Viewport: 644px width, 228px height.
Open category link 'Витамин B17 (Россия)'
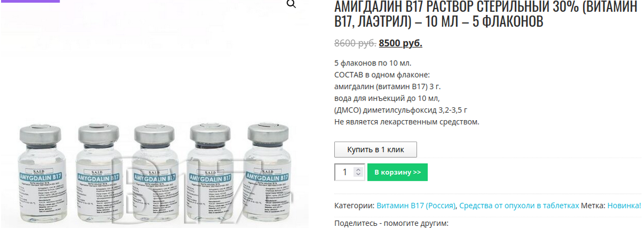click(416, 205)
